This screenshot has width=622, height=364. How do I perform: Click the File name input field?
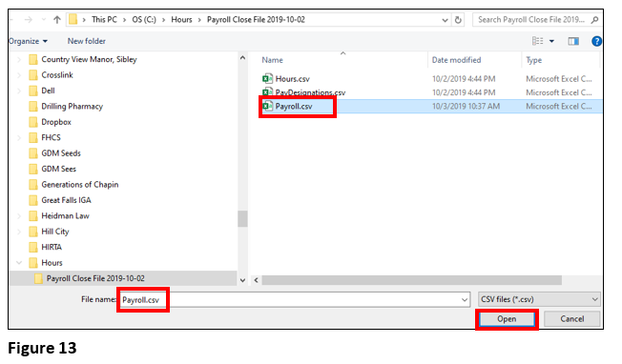pyautogui.click(x=294, y=300)
